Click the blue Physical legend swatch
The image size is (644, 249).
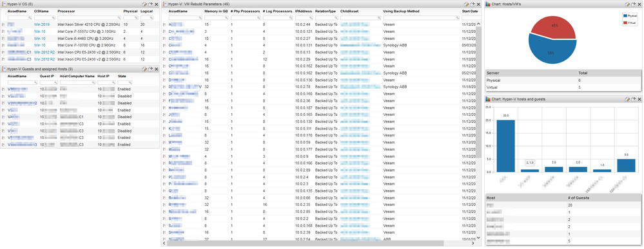tap(625, 15)
